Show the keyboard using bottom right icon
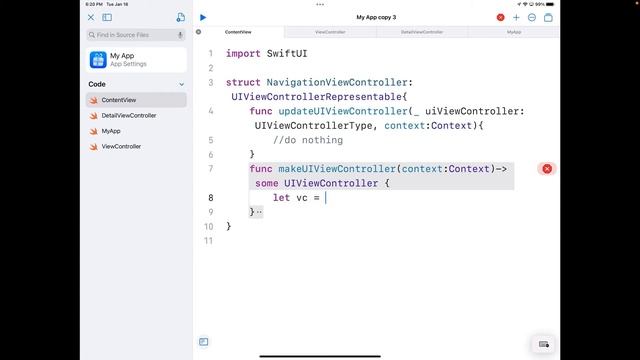The height and width of the screenshot is (360, 640). click(x=544, y=344)
